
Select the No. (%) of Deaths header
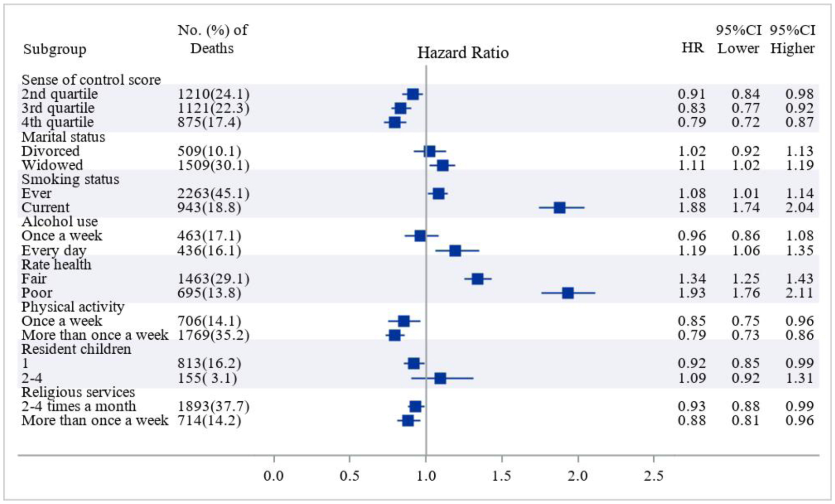212,39
